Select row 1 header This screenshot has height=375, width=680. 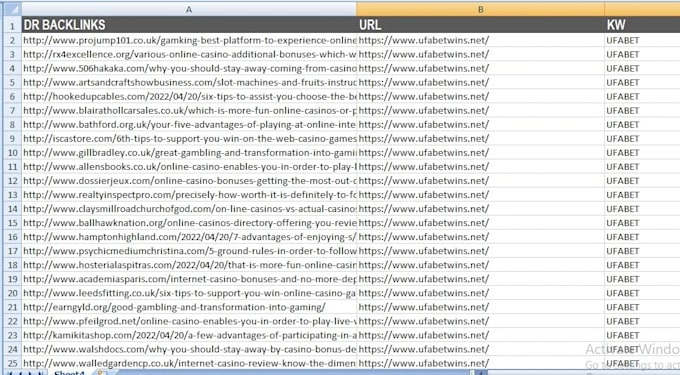(x=12, y=25)
